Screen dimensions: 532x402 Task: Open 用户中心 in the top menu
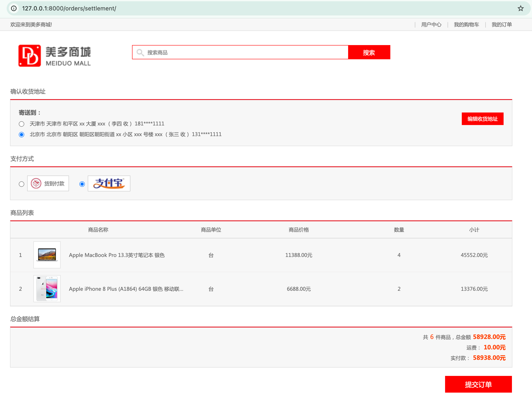pos(431,24)
